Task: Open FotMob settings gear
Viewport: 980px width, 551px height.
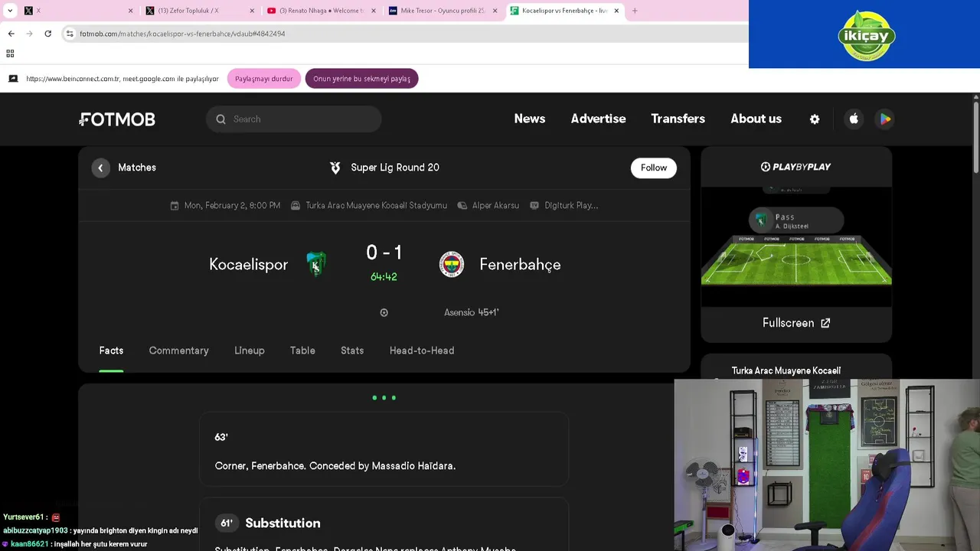Action: 815,119
